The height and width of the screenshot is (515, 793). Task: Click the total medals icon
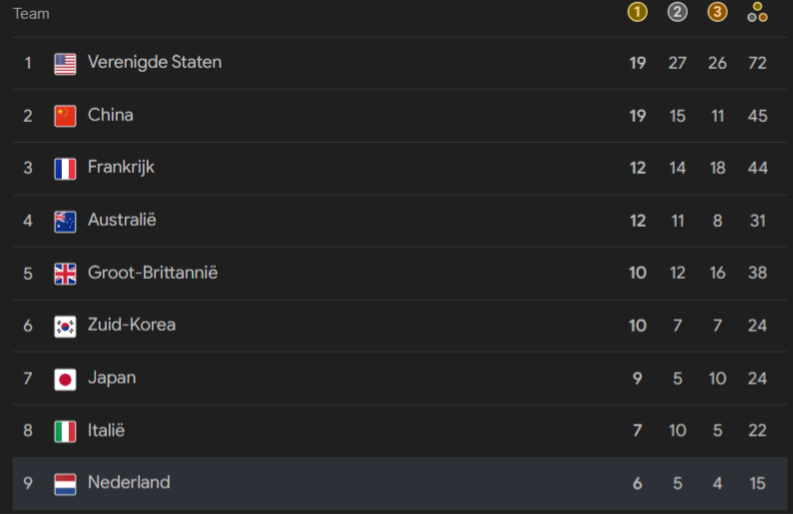pos(757,12)
